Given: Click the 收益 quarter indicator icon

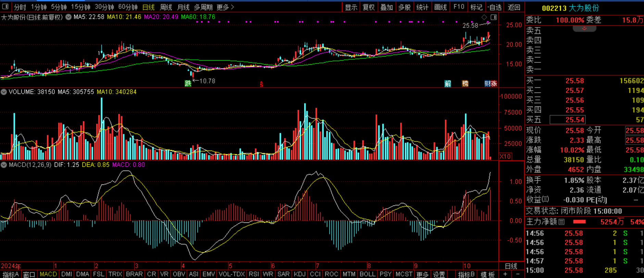Looking at the screenshot, I should pyautogui.click(x=546, y=200).
